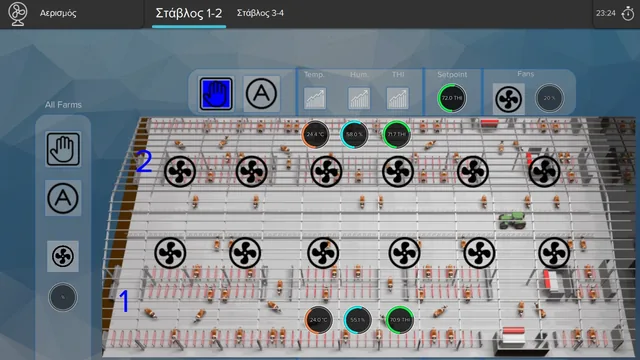
Task: Toggle barn 1's second fan from the left
Action: (x=245, y=253)
